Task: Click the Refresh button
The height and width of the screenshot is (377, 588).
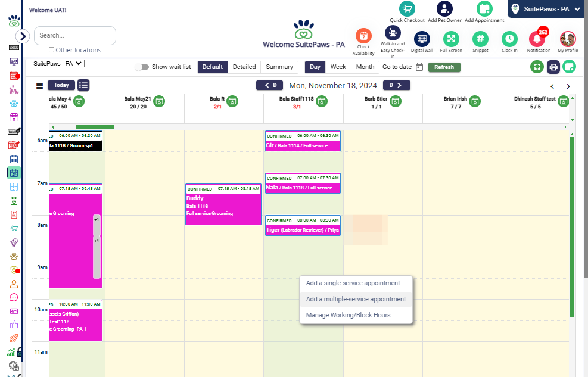Action: [444, 67]
